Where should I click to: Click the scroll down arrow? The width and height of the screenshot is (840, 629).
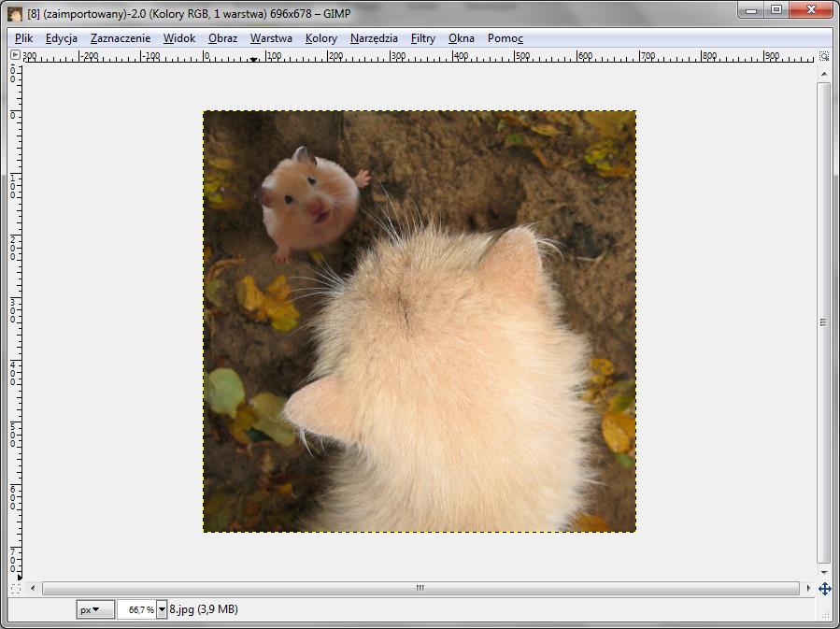pyautogui.click(x=824, y=572)
